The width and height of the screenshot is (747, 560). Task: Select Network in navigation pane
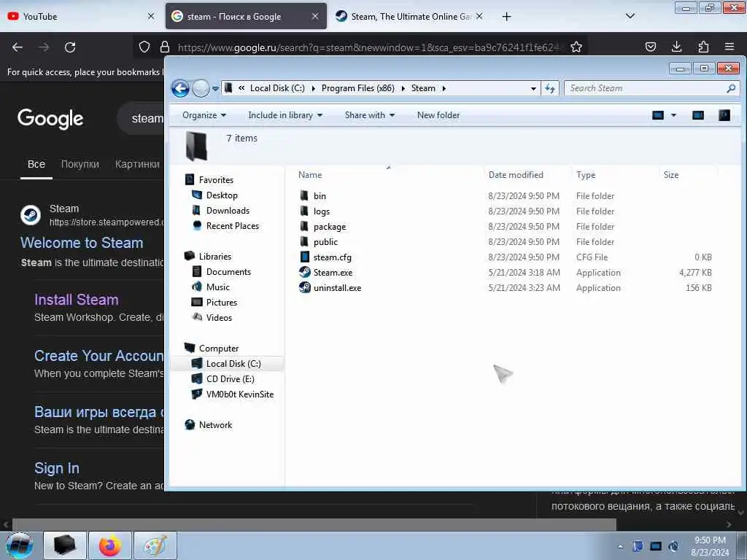tap(215, 425)
